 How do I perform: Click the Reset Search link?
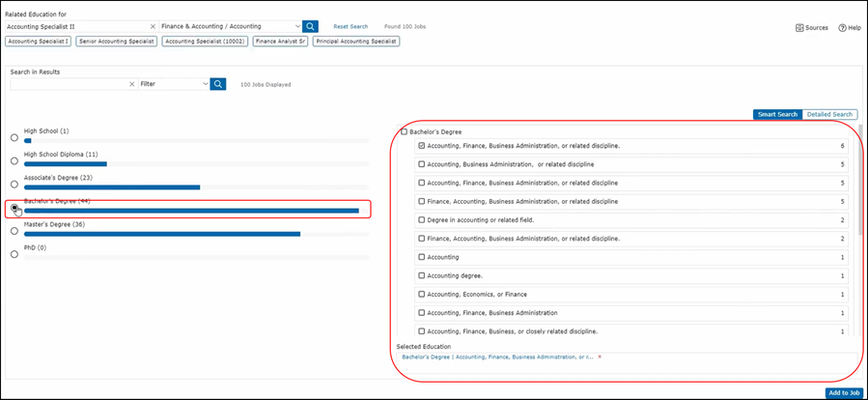(350, 27)
